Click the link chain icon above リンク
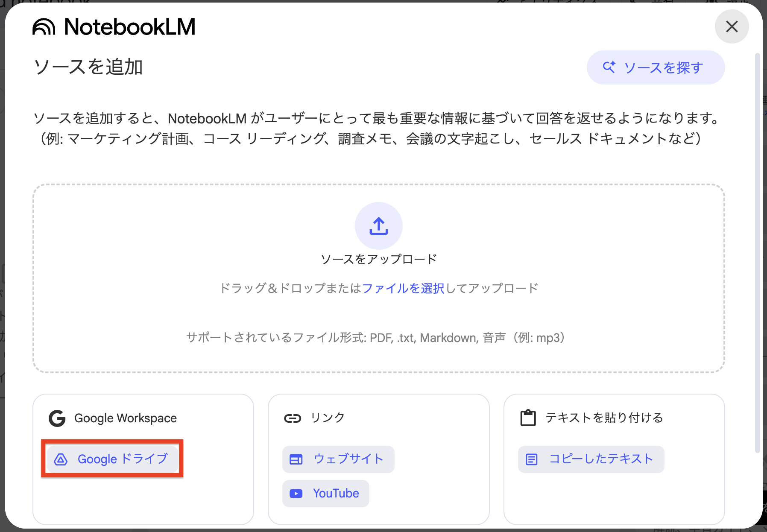This screenshot has width=767, height=532. [293, 418]
